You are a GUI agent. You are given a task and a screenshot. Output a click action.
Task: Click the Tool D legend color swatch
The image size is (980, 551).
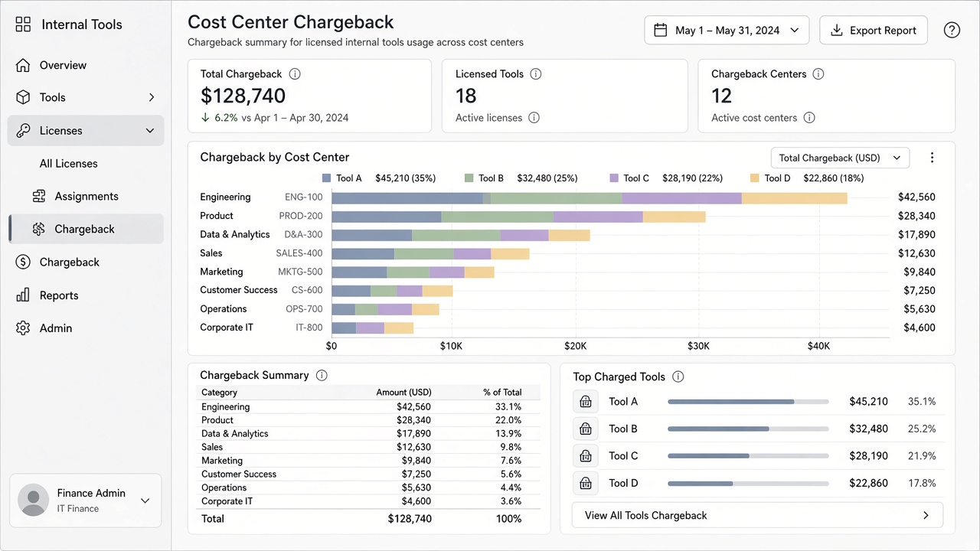(x=754, y=178)
